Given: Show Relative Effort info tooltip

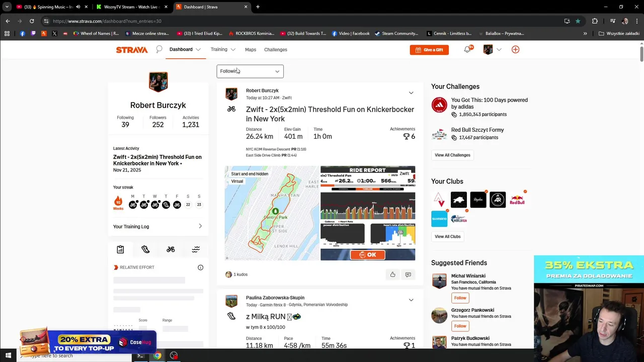Looking at the screenshot, I should click(x=200, y=267).
